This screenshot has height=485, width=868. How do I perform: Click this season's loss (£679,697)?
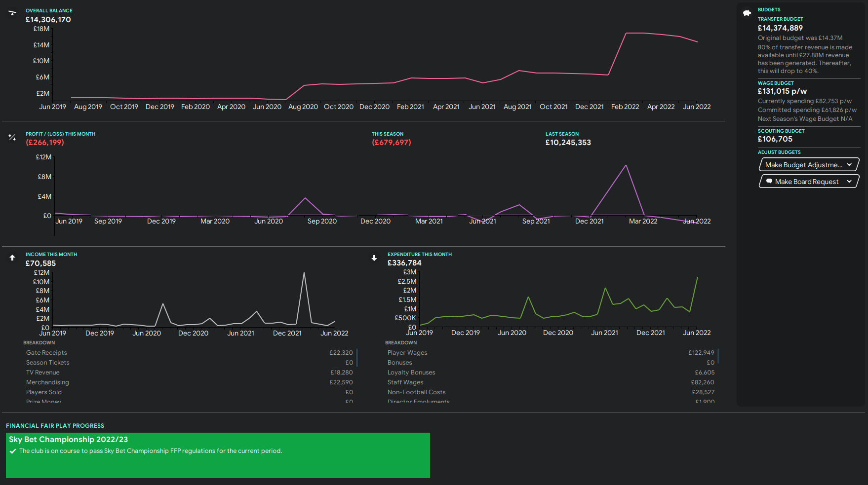point(391,143)
